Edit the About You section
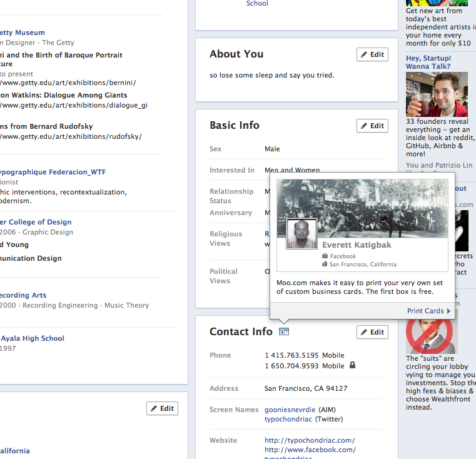Image resolution: width=476 pixels, height=459 pixels. (373, 54)
